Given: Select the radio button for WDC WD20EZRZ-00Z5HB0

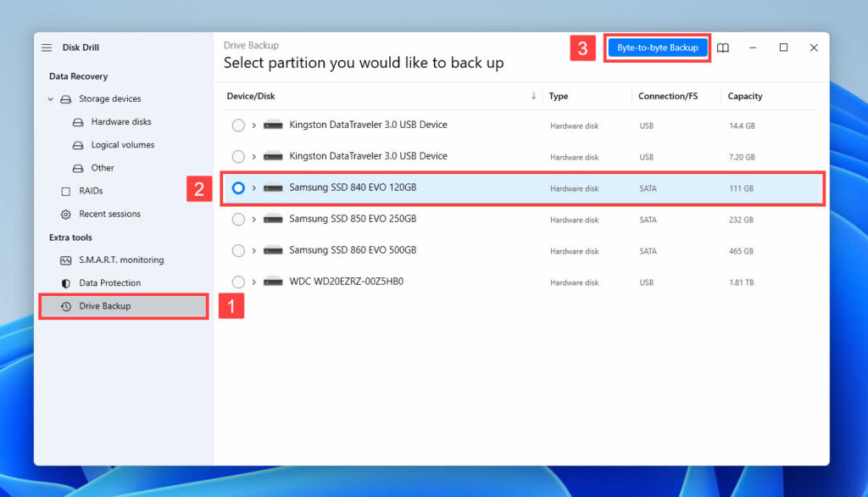Looking at the screenshot, I should (x=237, y=281).
